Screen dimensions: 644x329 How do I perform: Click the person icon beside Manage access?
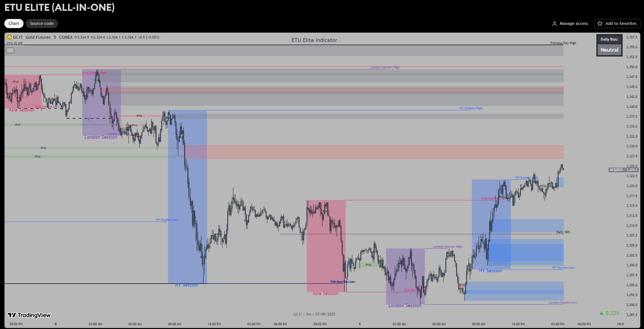tap(554, 23)
